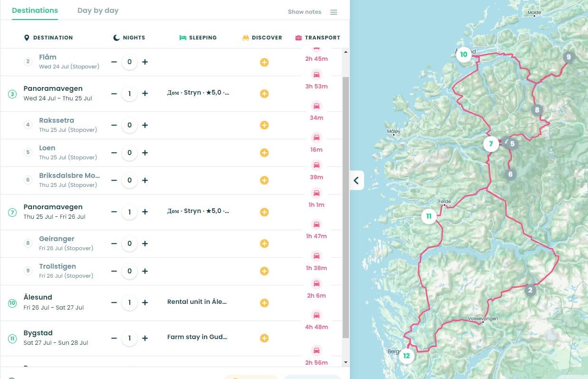The image size is (588, 379).
Task: Click the TRANSPORT header icon
Action: coord(298,38)
